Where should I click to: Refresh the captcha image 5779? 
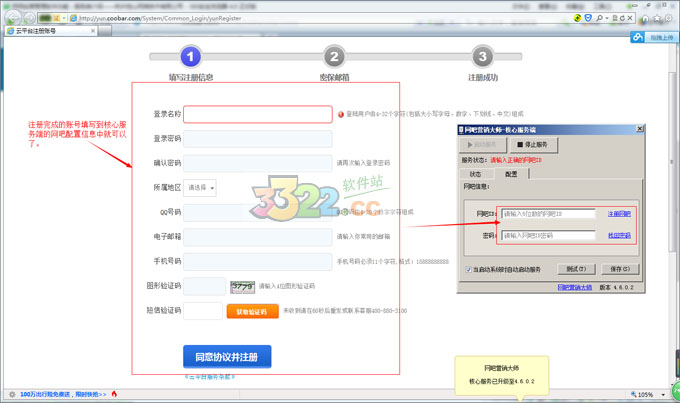point(242,286)
